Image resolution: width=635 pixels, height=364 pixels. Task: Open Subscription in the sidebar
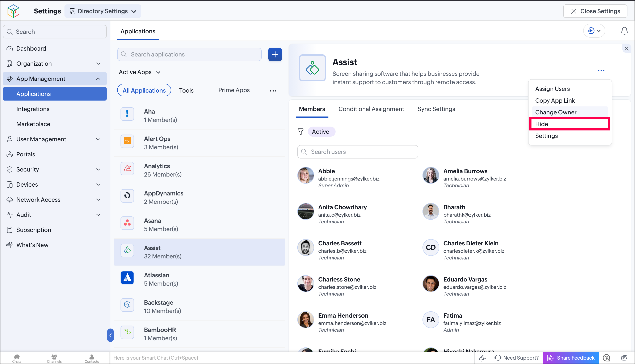point(55,230)
